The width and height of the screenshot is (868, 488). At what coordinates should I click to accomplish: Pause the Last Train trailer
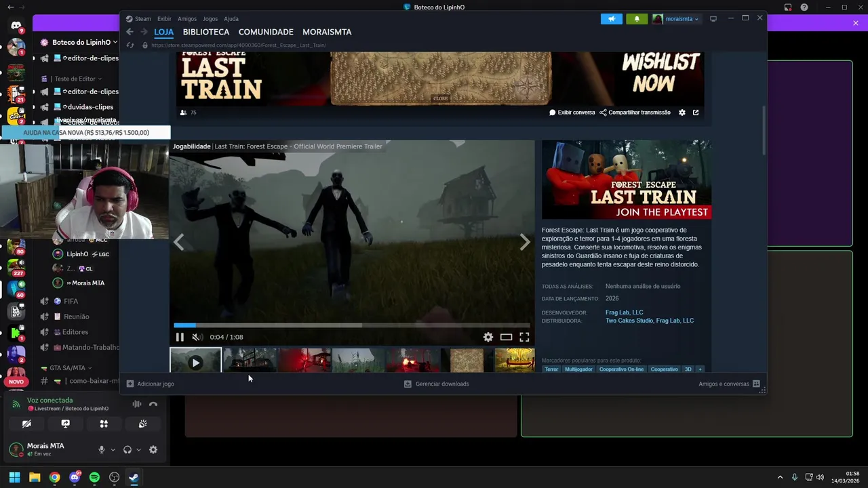click(180, 337)
